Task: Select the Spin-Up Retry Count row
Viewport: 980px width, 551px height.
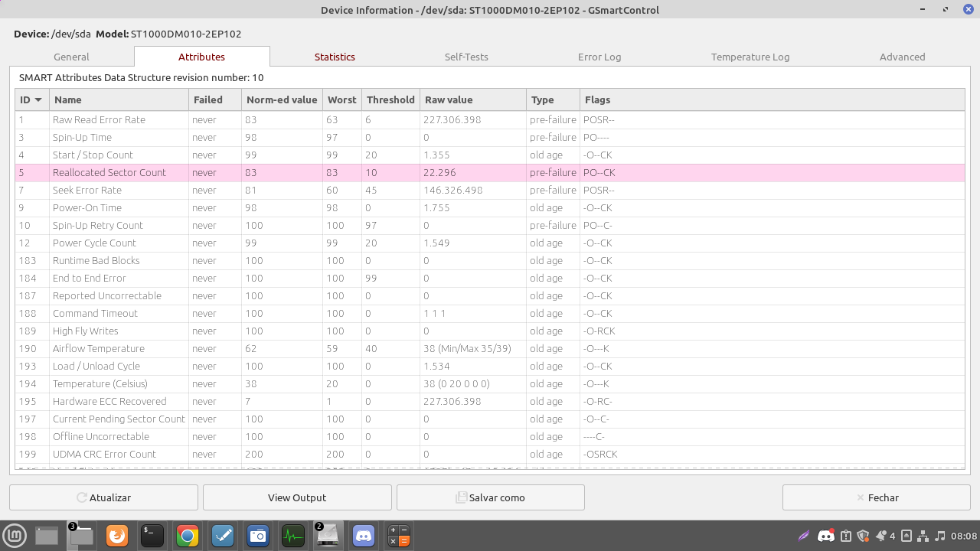Action: pyautogui.click(x=490, y=225)
